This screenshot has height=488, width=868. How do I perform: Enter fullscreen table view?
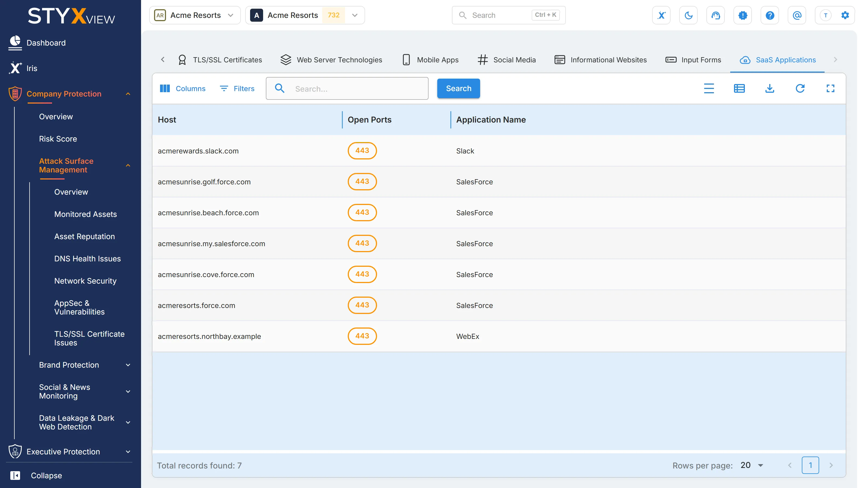point(830,88)
